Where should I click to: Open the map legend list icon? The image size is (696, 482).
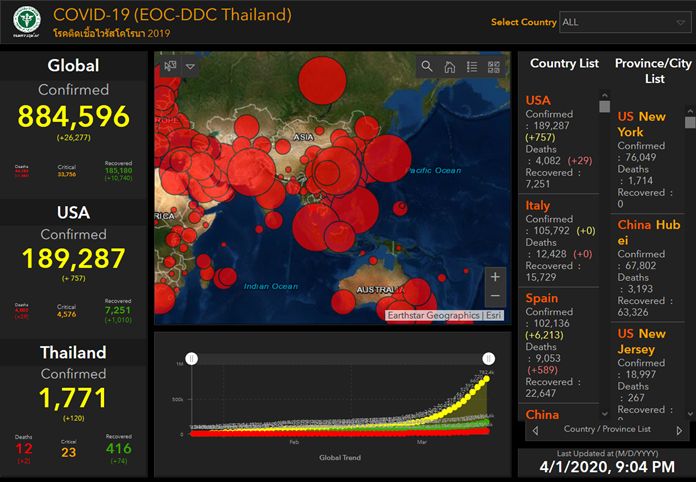click(472, 67)
